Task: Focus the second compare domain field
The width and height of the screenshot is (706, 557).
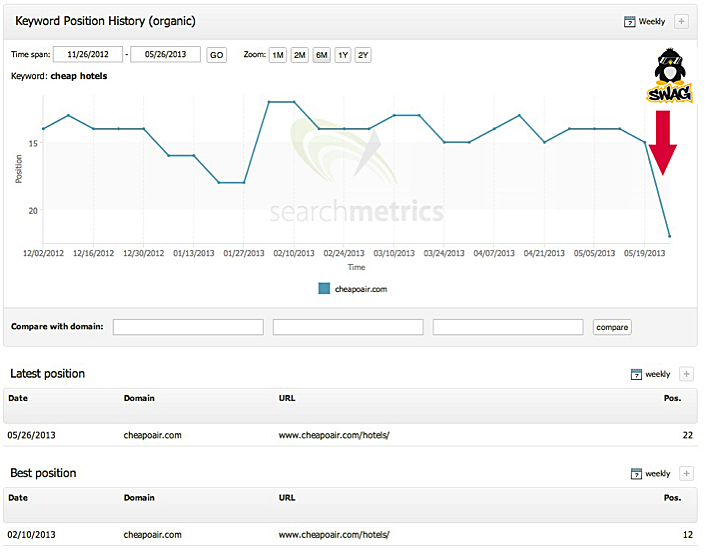Action: [x=348, y=327]
